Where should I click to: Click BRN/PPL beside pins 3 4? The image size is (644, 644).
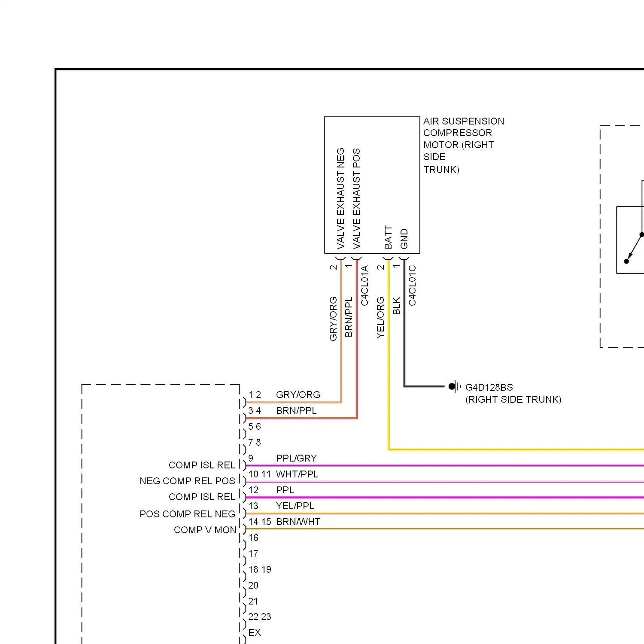296,410
